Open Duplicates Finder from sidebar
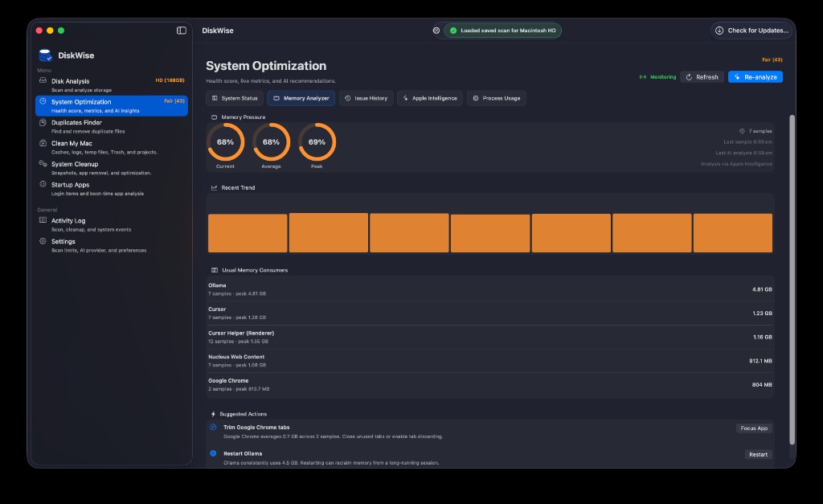Viewport: 823px width, 504px height. (x=111, y=126)
